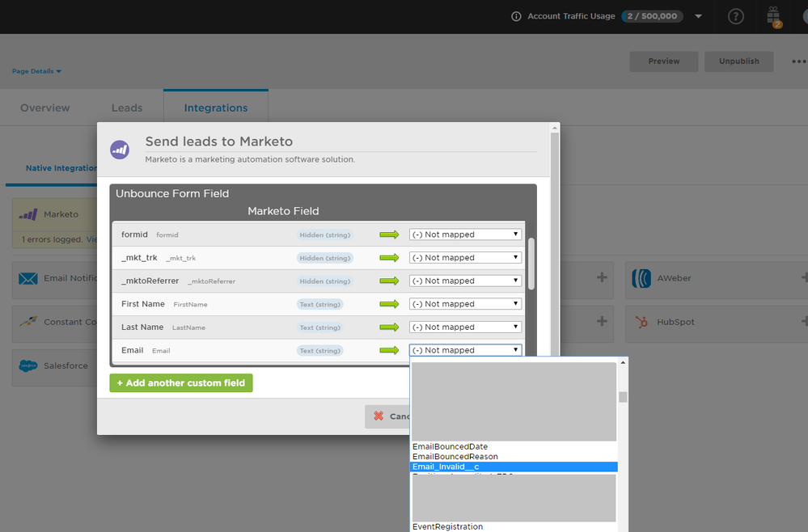This screenshot has width=808, height=532.
Task: Click the Marketo logo in dialog header
Action: [120, 150]
